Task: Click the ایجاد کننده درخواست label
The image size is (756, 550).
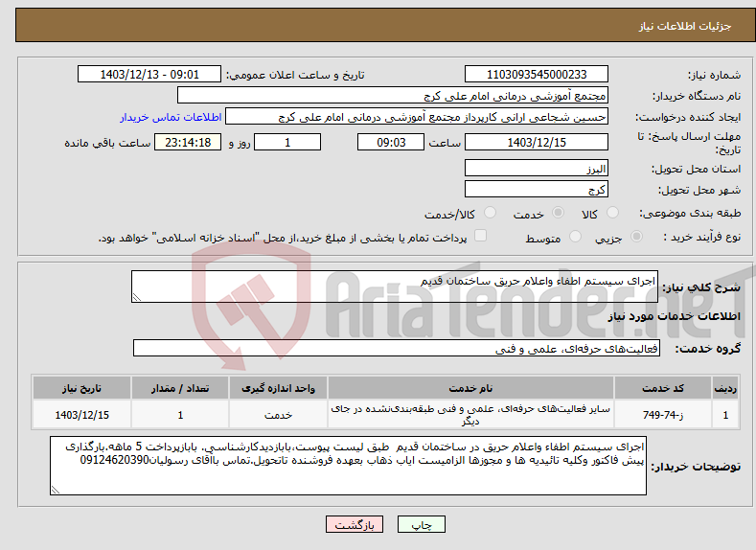Action: point(688,117)
